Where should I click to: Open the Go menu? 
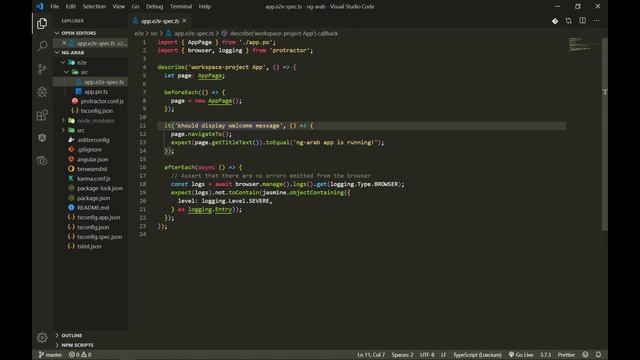(136, 7)
